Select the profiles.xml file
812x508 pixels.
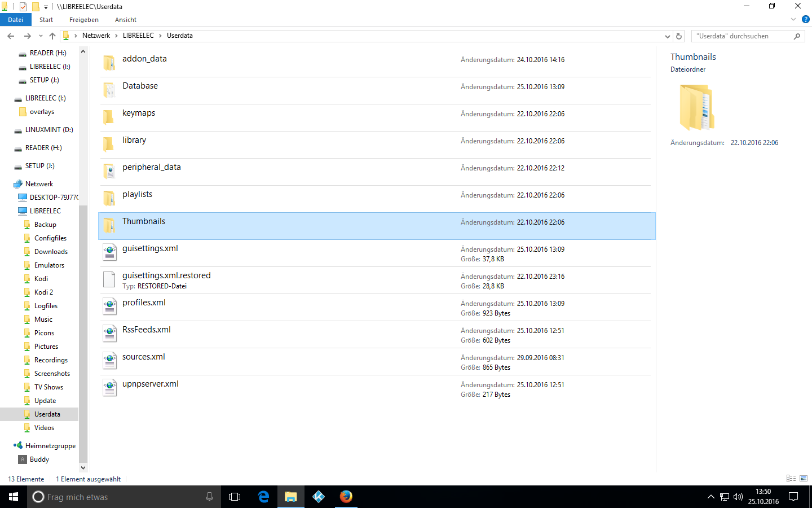pyautogui.click(x=377, y=307)
